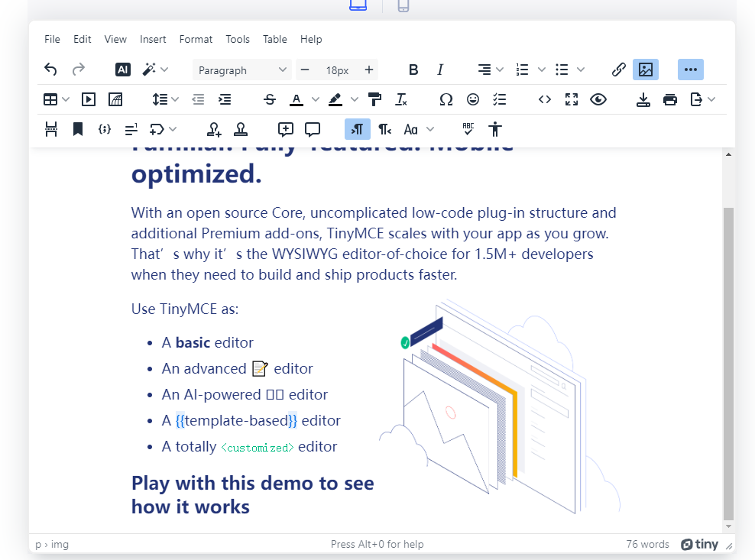Toggle bold formatting
Screen dimensions: 755x560
click(x=413, y=70)
